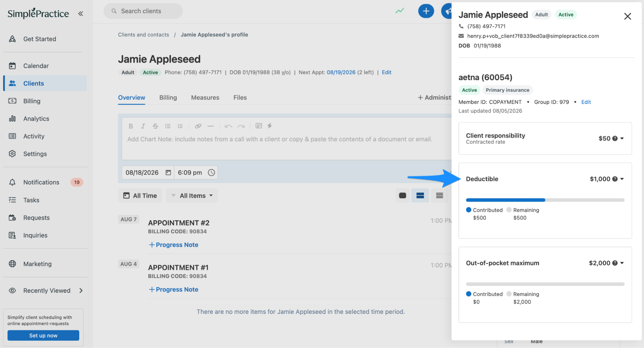This screenshot has width=644, height=348.
Task: Apply bold formatting in chart note
Action: coord(131,126)
